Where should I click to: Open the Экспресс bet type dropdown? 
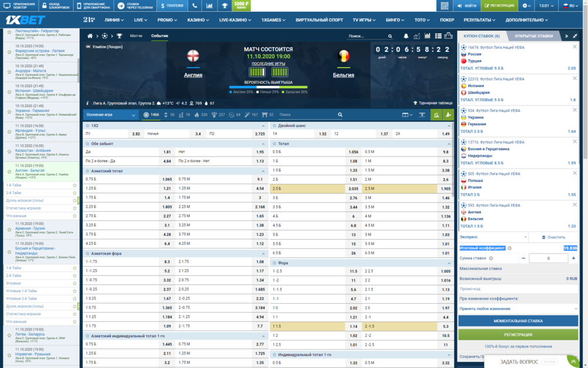click(493, 237)
